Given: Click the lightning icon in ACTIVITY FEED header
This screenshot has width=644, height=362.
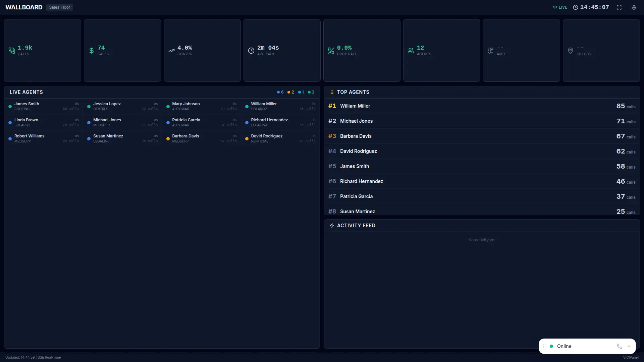Looking at the screenshot, I should tap(332, 226).
